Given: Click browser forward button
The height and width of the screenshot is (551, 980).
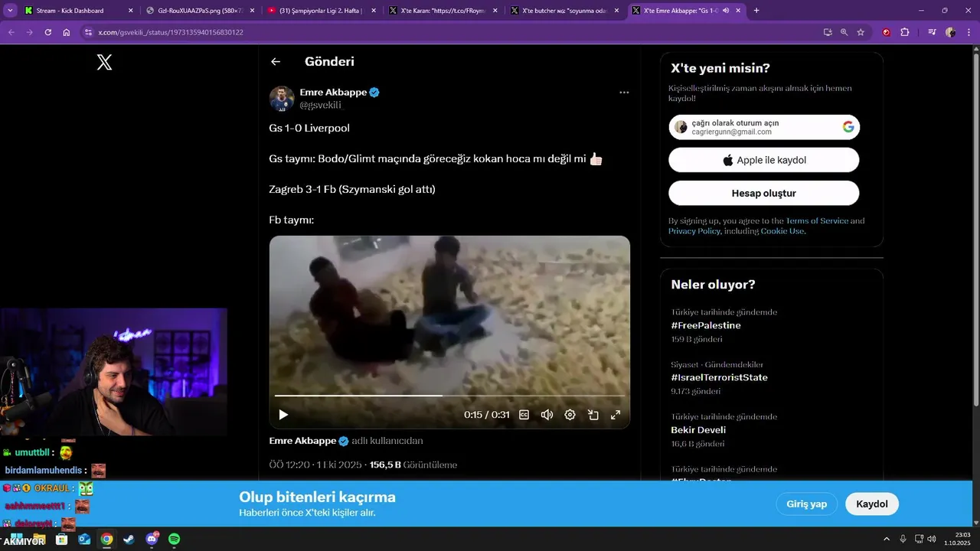Looking at the screenshot, I should pos(29,32).
